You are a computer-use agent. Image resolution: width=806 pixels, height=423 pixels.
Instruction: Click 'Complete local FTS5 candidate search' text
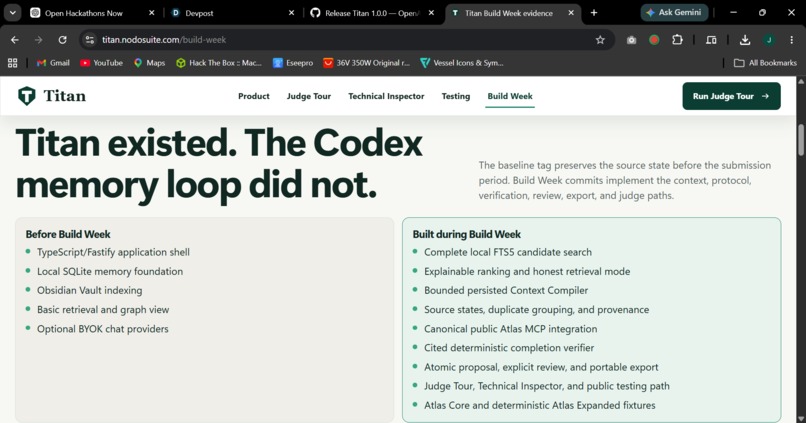508,252
